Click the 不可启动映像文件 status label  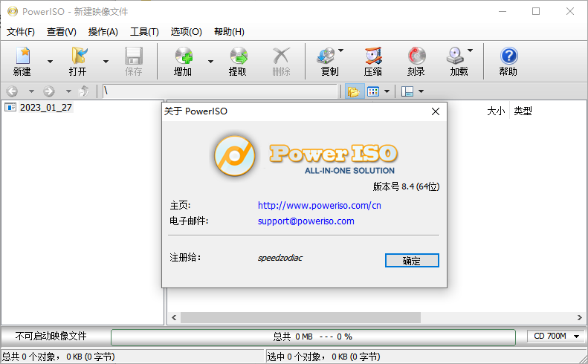tap(51, 336)
